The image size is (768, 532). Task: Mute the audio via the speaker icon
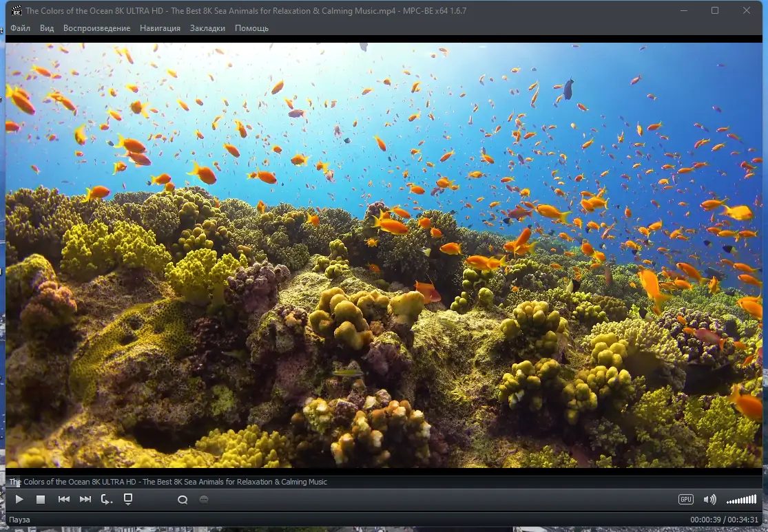(x=709, y=500)
